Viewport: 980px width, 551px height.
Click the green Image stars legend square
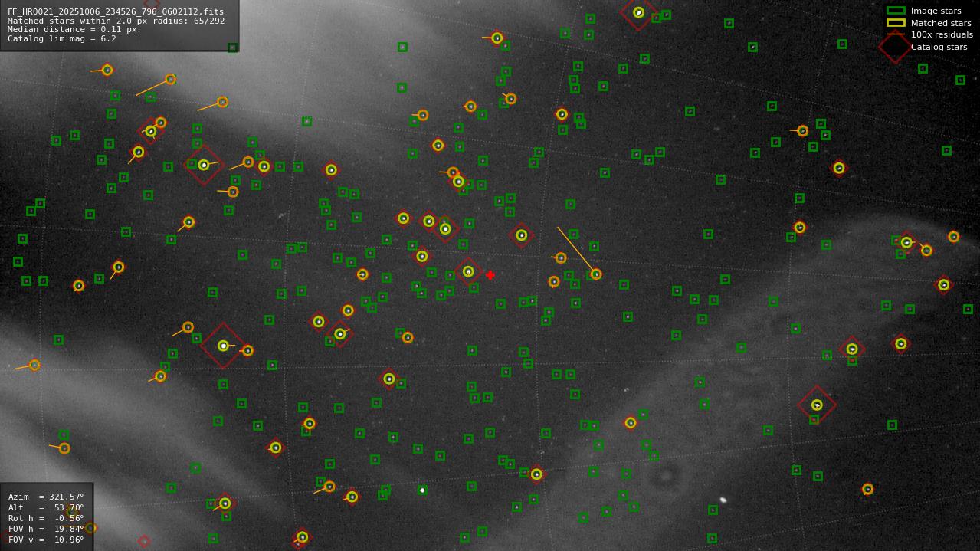(896, 11)
